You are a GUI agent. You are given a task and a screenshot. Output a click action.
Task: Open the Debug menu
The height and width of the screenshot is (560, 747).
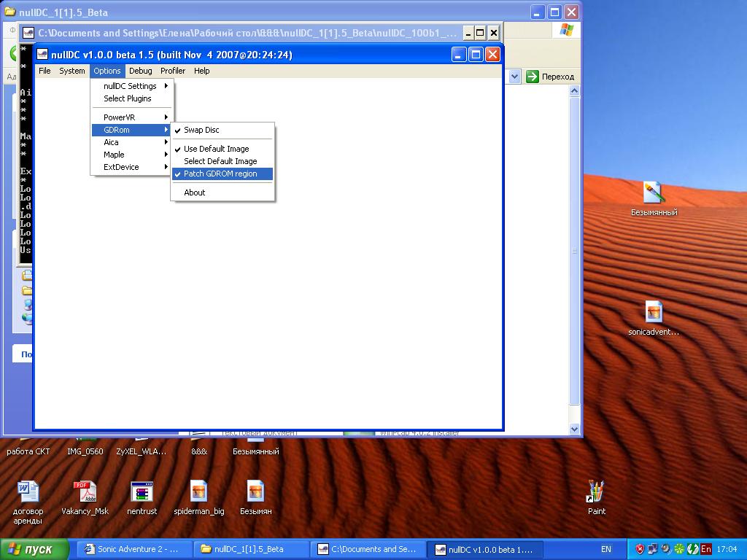[140, 71]
